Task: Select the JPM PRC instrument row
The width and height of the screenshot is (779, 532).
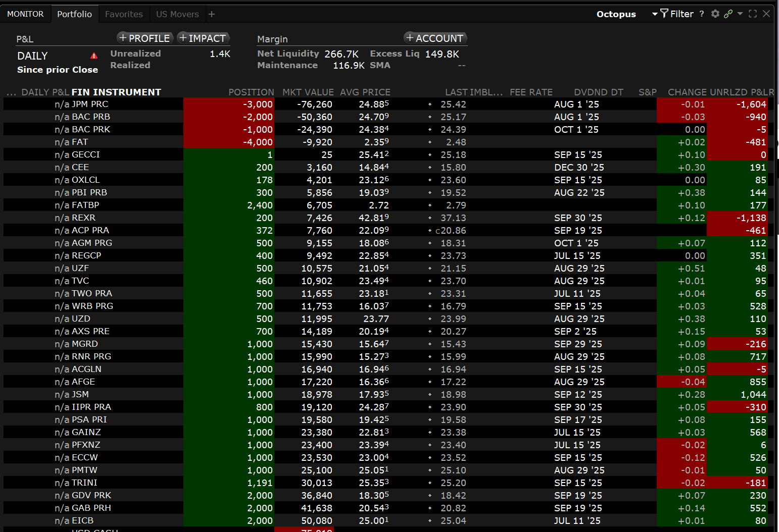Action: coord(90,104)
